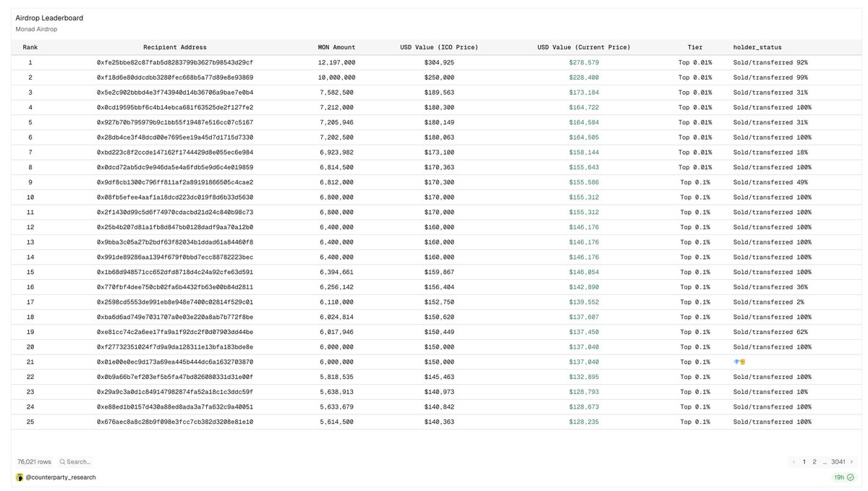Click rank number 25 cell
This screenshot has height=491, width=868.
(x=30, y=422)
